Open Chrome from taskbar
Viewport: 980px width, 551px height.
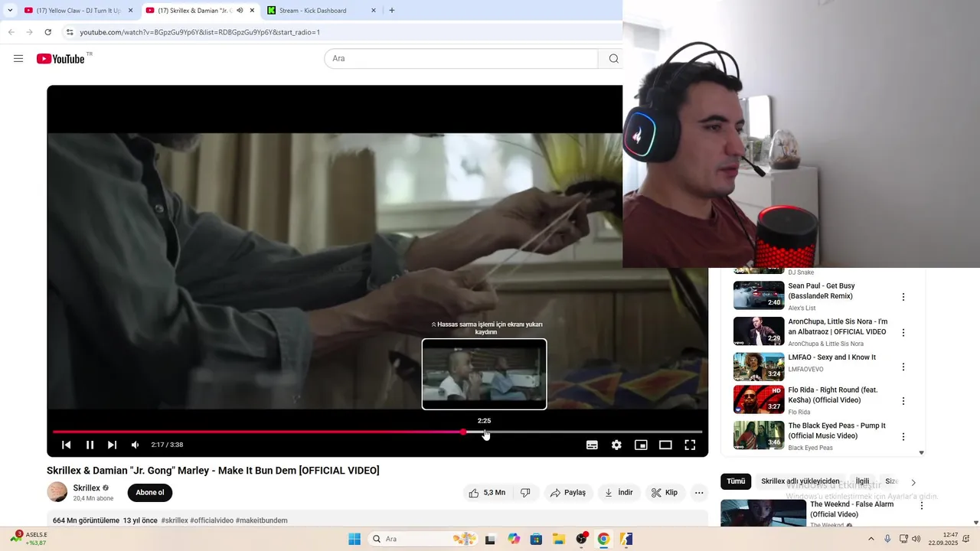603,539
